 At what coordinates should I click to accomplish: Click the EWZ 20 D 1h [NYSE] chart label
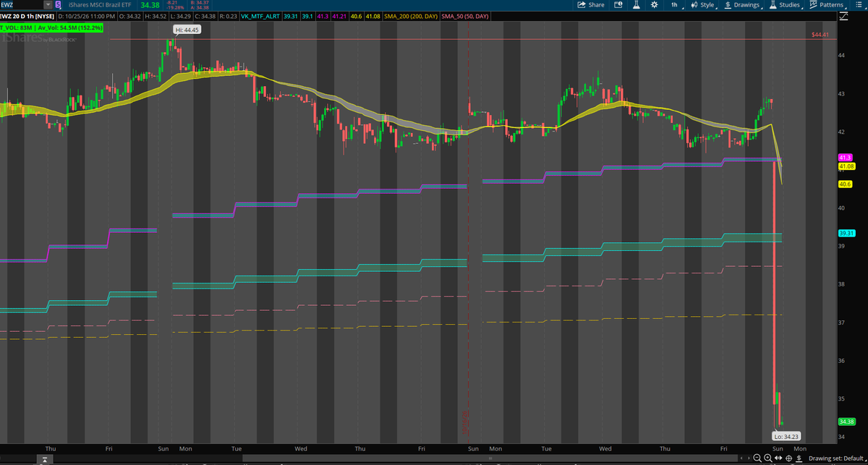coord(27,16)
